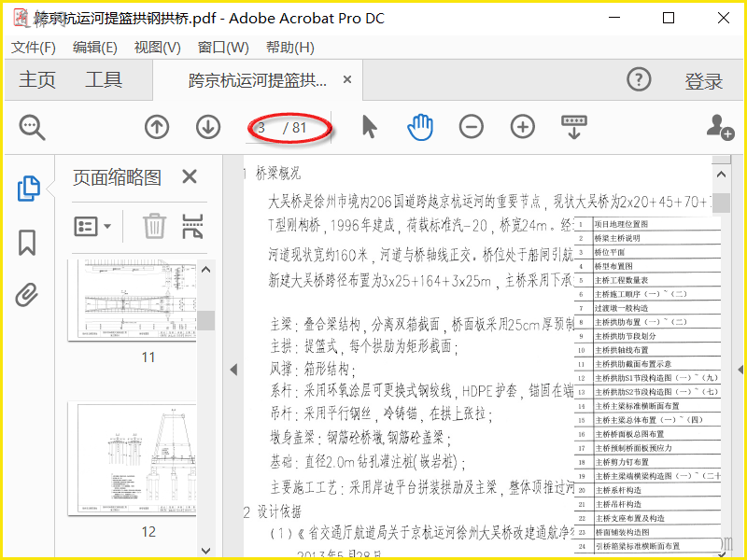
Task: Click row 桥位平面 in the drawing list
Action: tap(648, 252)
